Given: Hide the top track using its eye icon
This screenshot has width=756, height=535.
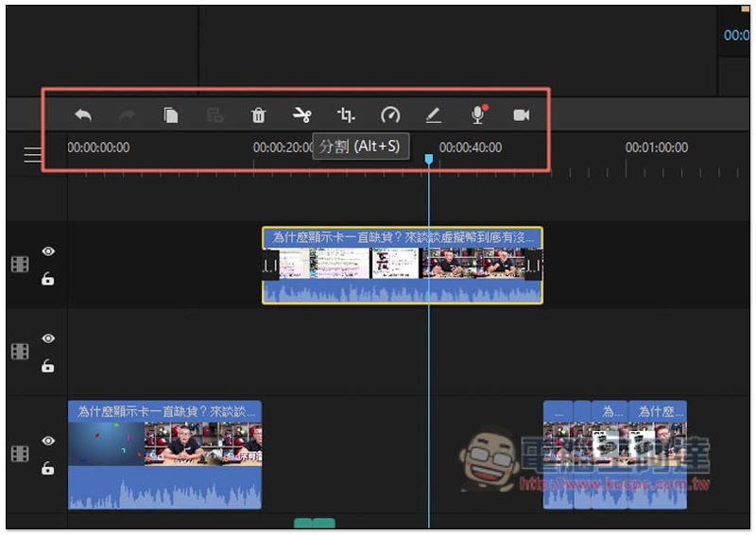Looking at the screenshot, I should click(48, 251).
